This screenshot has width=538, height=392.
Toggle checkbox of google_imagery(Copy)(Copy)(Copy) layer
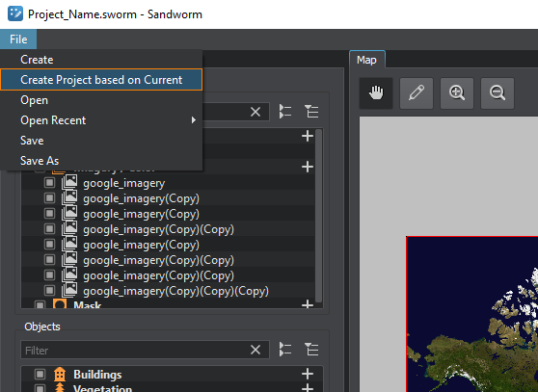point(50,291)
